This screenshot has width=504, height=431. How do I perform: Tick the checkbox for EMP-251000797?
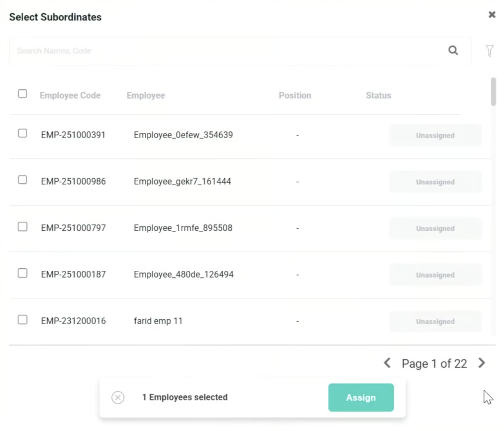pos(22,227)
